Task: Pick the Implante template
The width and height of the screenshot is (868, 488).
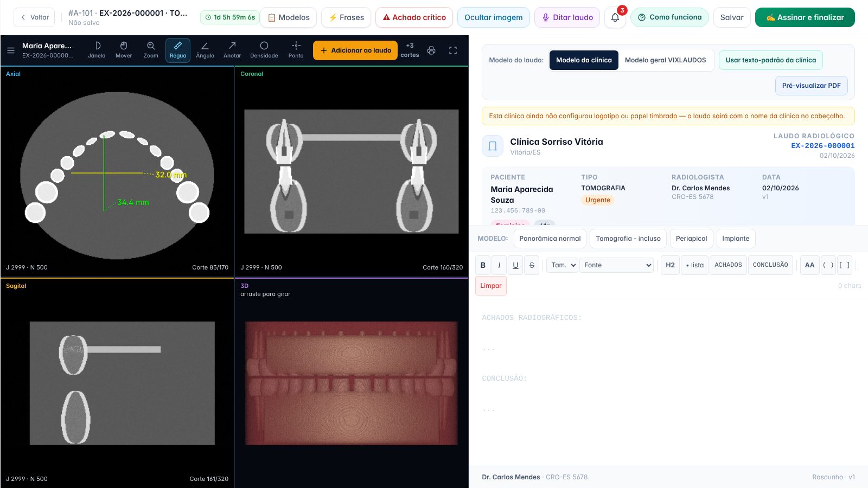Action: click(x=736, y=239)
